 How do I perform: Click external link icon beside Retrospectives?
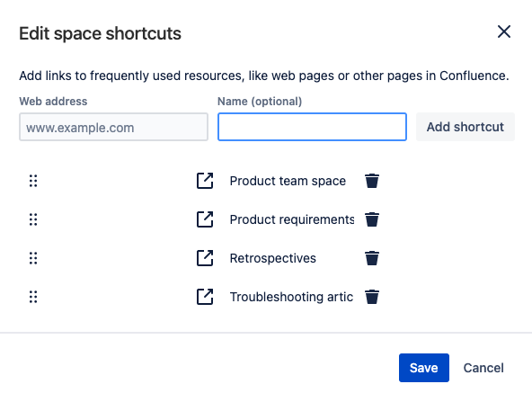point(205,258)
